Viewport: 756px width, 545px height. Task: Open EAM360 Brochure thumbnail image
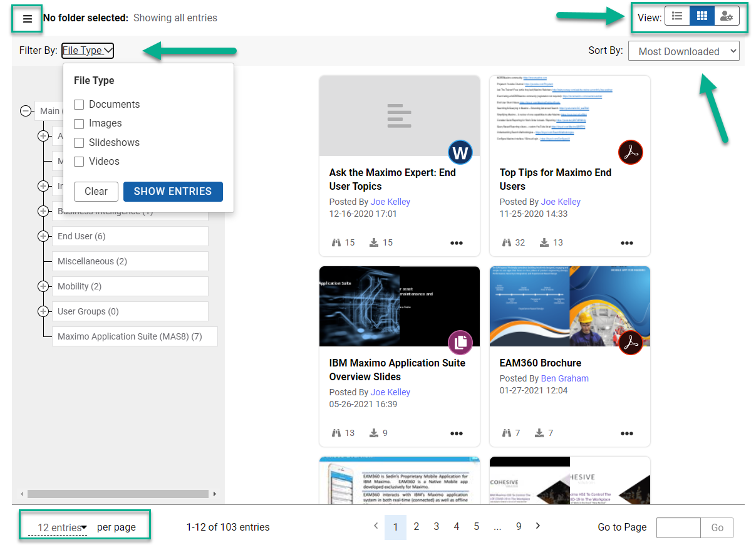[570, 306]
